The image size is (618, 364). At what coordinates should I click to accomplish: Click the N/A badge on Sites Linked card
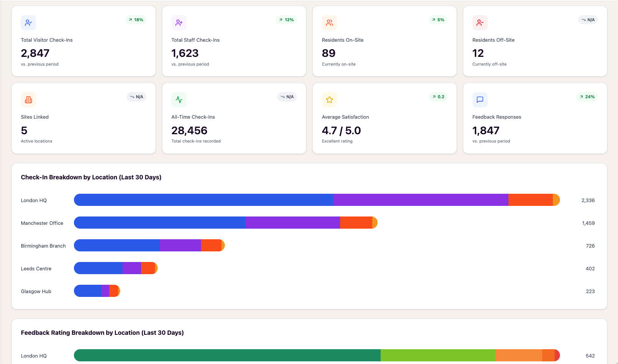click(x=136, y=97)
